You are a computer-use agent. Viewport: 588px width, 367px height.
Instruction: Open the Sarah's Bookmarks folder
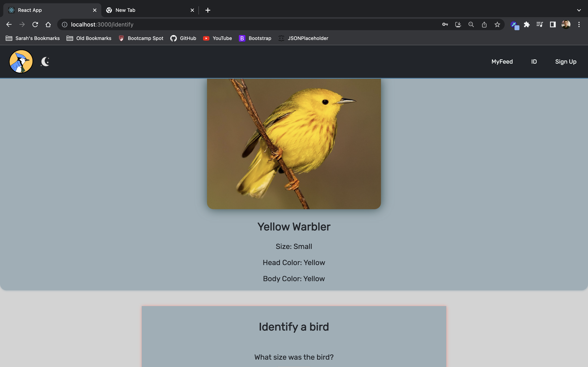click(32, 38)
